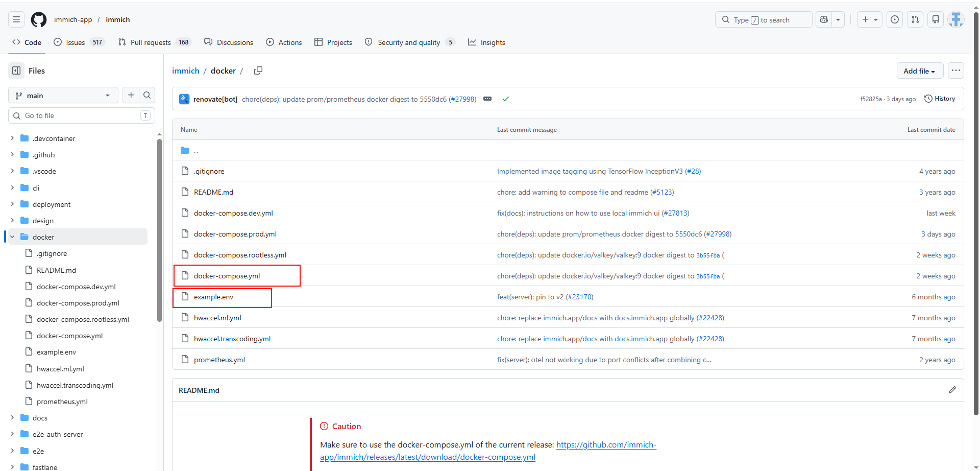Open the notifications inbox icon

point(936,19)
